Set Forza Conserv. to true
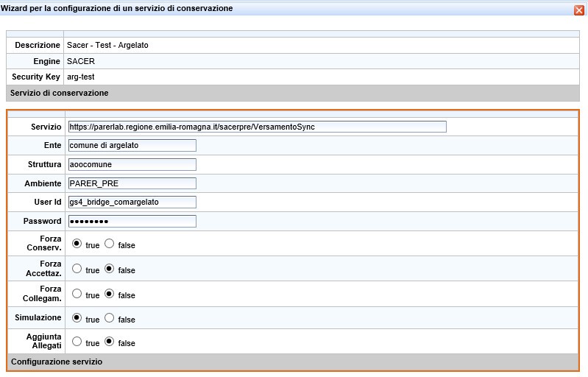The width and height of the screenshot is (588, 377). click(77, 244)
